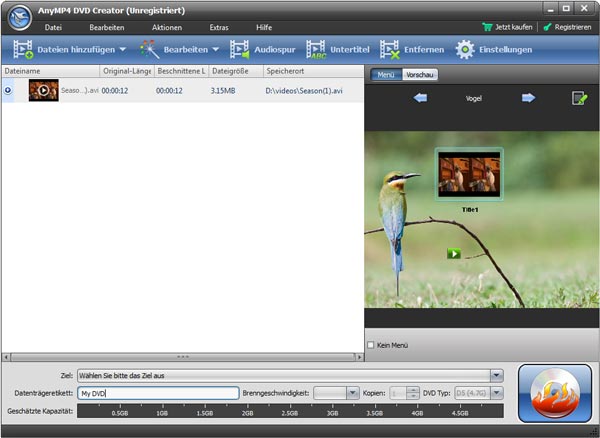Click the Registrieren link

point(567,27)
